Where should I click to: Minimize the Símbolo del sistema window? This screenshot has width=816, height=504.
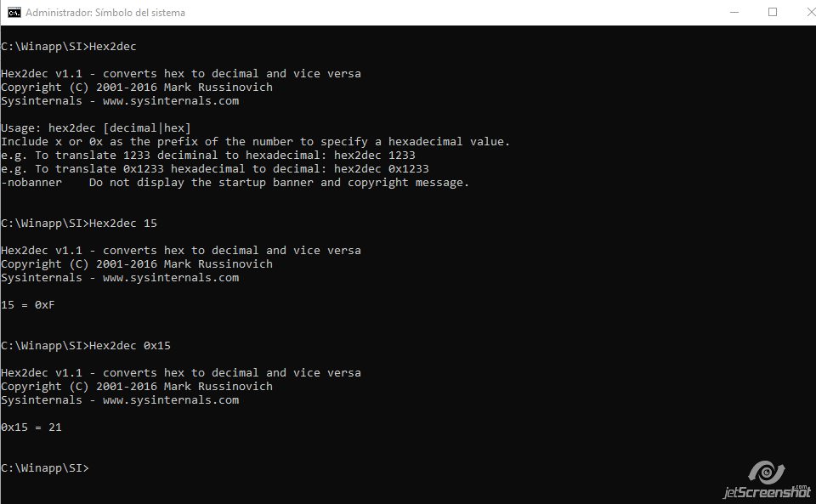[x=734, y=13]
